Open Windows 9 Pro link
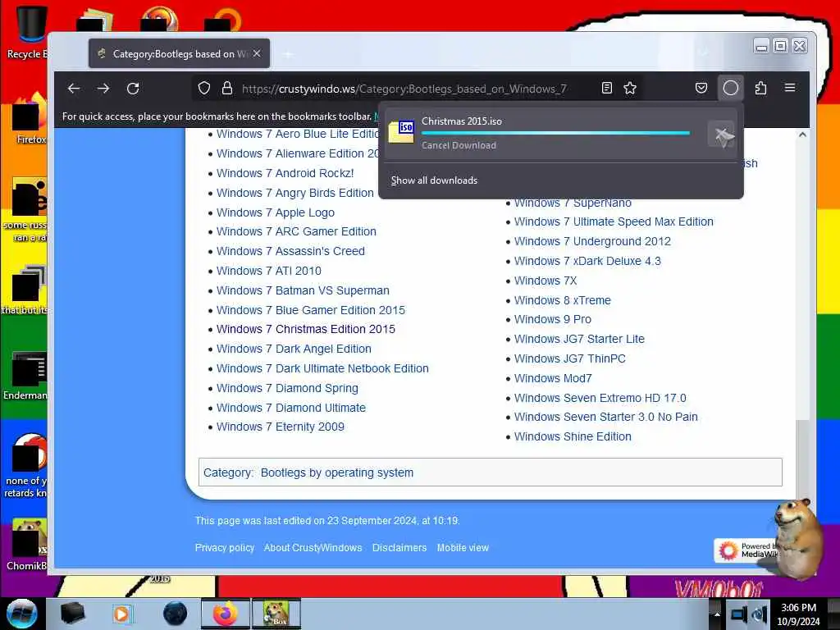Image resolution: width=840 pixels, height=630 pixels. point(553,319)
